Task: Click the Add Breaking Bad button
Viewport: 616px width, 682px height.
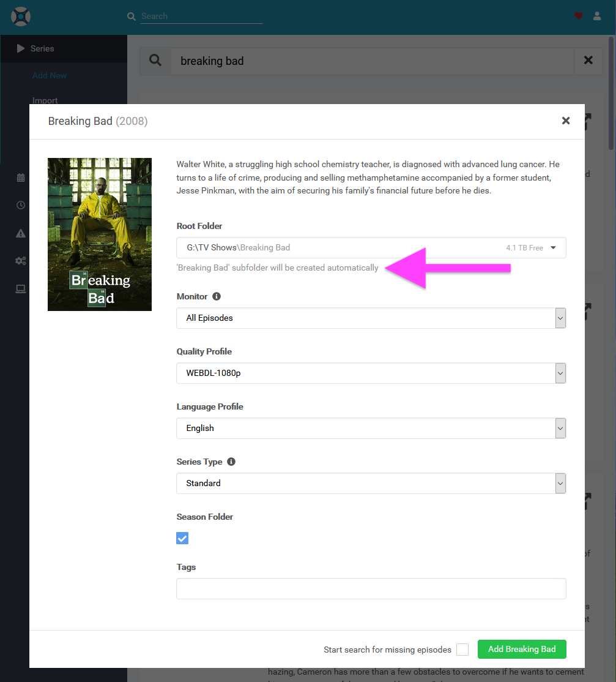Action: (521, 649)
